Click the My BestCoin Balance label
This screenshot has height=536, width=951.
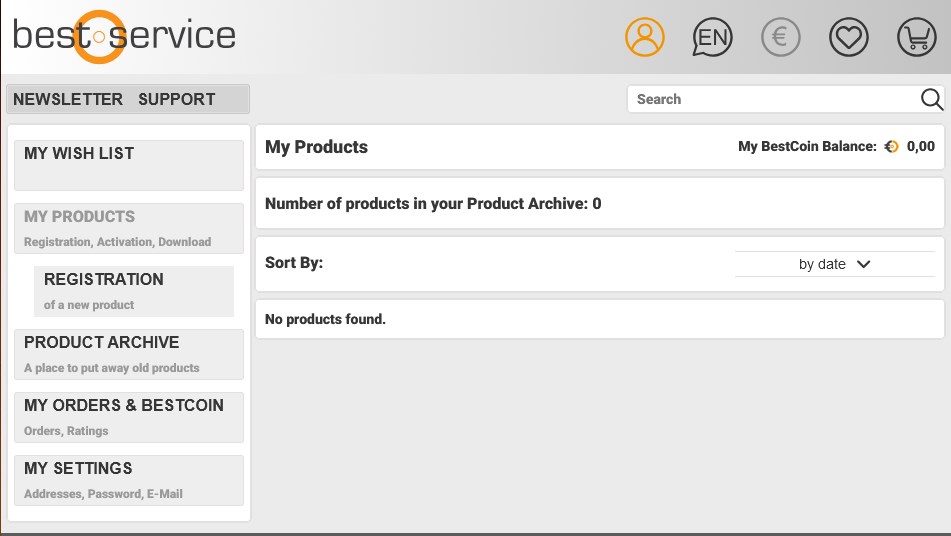(806, 147)
